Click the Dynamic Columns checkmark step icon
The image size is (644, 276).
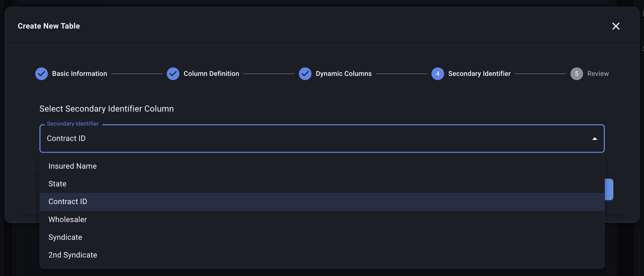305,74
